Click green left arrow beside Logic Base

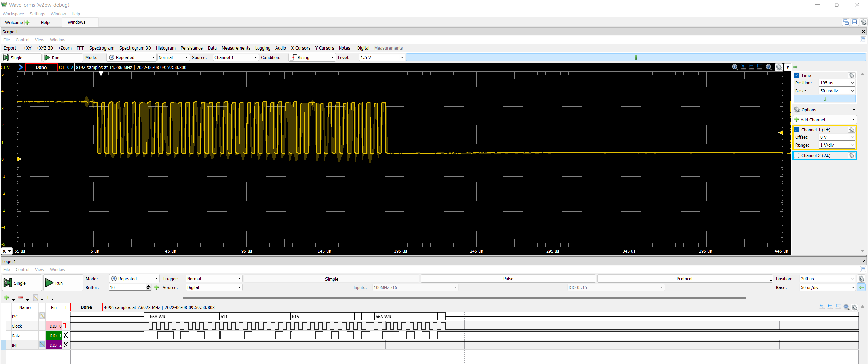(861, 287)
